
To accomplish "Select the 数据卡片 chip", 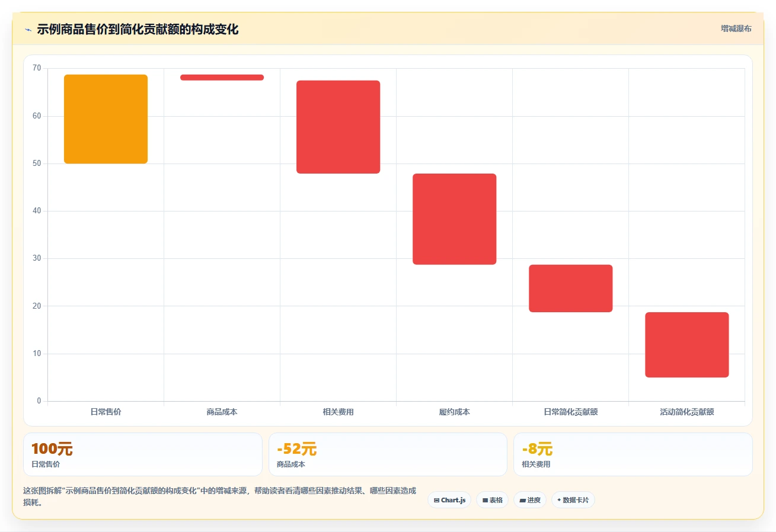I will (573, 500).
